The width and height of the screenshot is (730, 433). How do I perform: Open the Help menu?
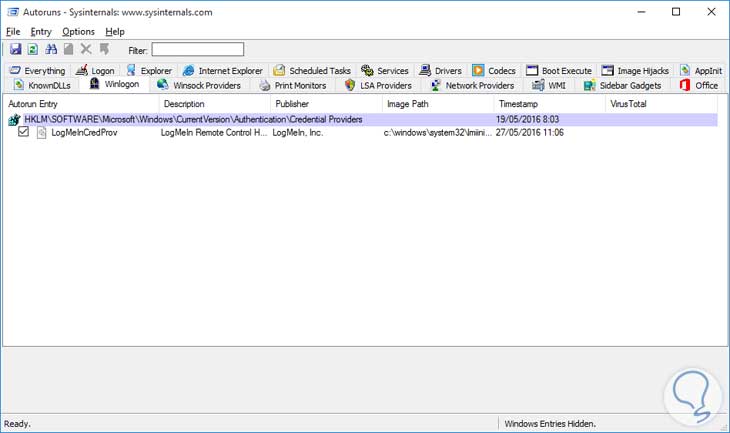click(x=115, y=32)
